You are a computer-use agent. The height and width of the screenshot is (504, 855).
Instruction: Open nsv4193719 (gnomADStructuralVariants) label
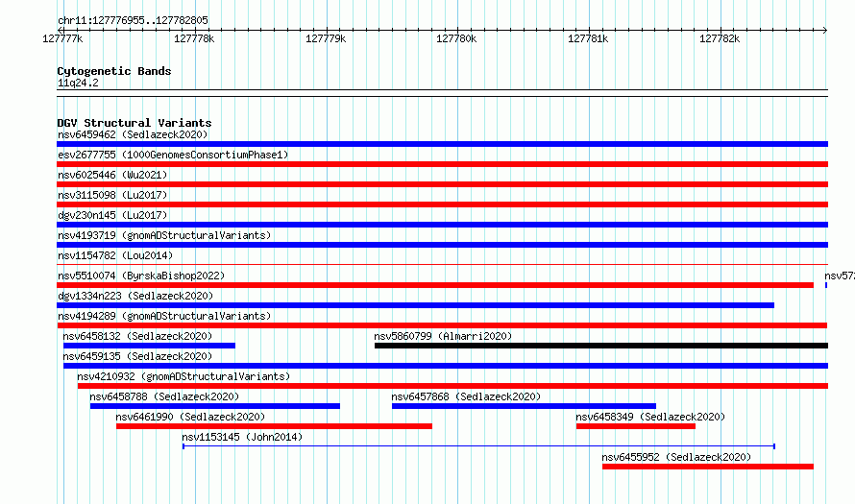click(x=164, y=235)
